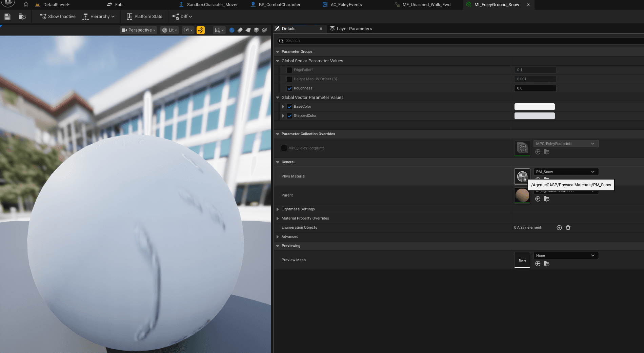Browse to Parent material in Content Browser
This screenshot has width=644, height=353.
click(x=547, y=199)
